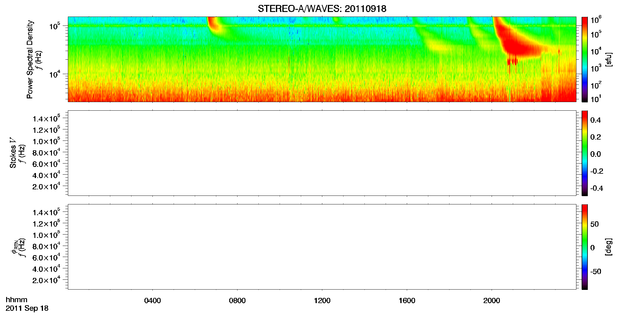The image size is (644, 332).
Task: Click the Stokes V color bar
Action: click(x=585, y=153)
